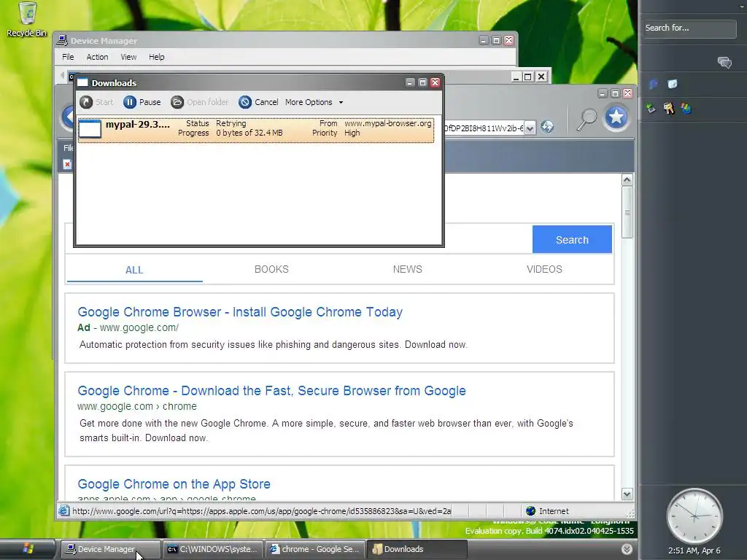Open Google Chrome Fast Secure Browser link
The image size is (747, 560).
(271, 391)
